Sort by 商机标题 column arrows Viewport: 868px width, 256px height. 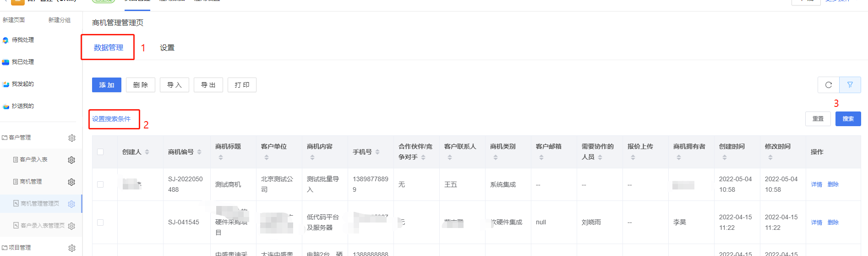(x=221, y=157)
